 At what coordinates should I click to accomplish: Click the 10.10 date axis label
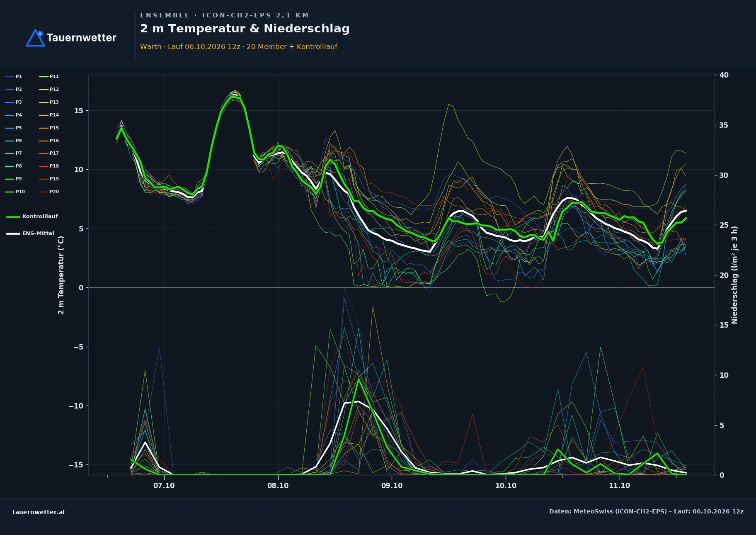[506, 486]
